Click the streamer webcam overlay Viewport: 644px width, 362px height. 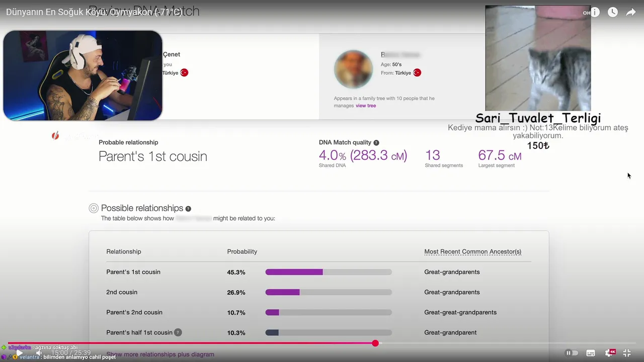83,75
